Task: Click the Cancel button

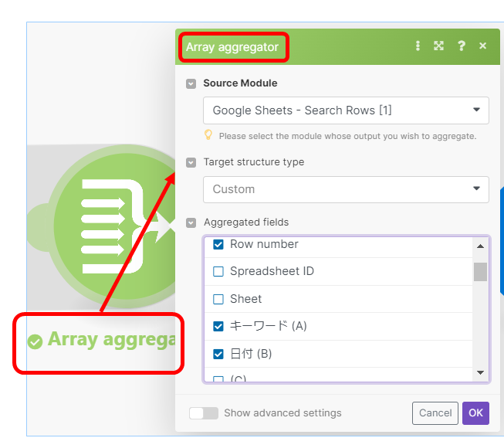Action: tap(435, 413)
